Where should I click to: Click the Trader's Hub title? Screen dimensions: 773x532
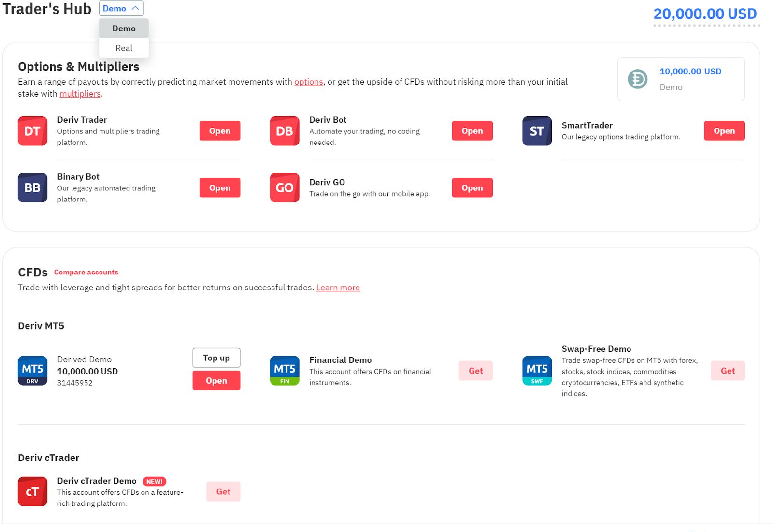pyautogui.click(x=47, y=9)
